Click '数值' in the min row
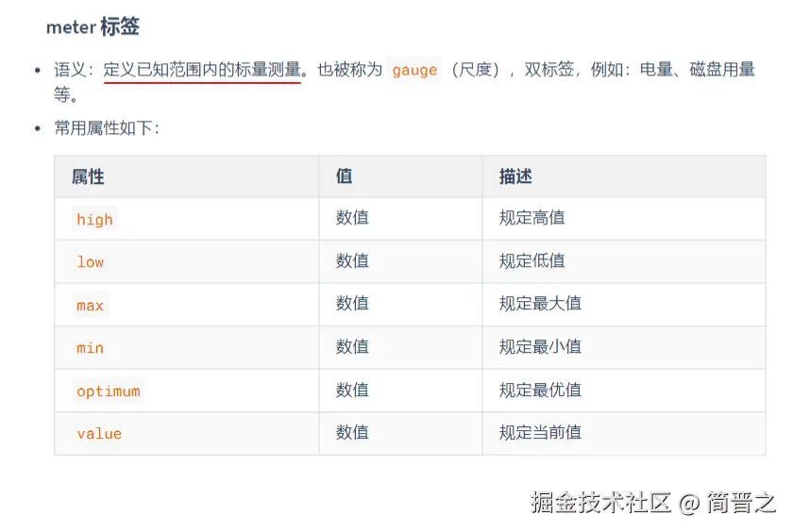The image size is (793, 532). click(x=352, y=346)
